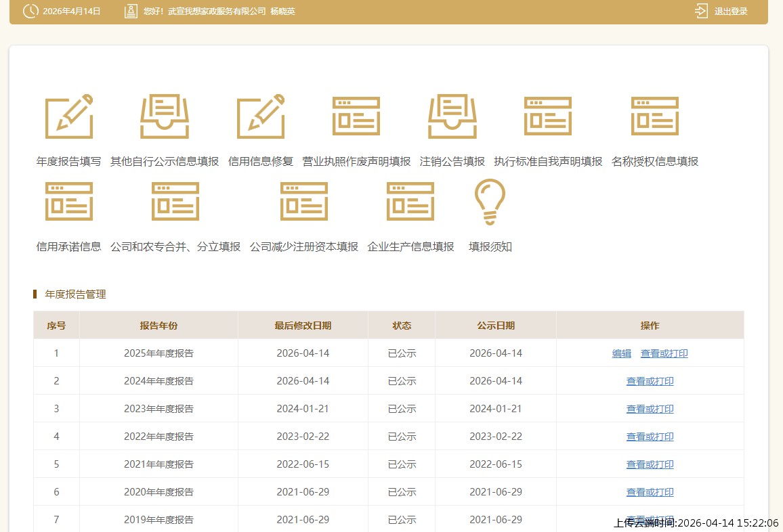Open 查看或打印 for 2023年度报告
Viewport: 783px width, 532px height.
coord(650,409)
